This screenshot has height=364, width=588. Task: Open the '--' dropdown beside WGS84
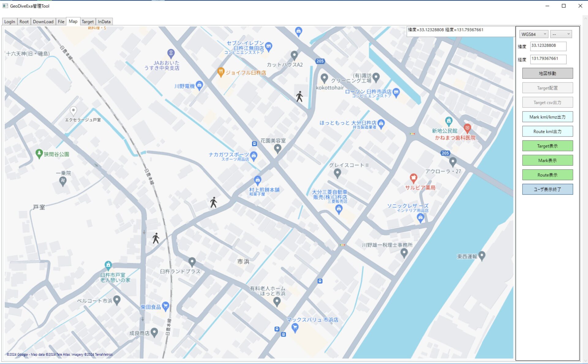(x=561, y=34)
